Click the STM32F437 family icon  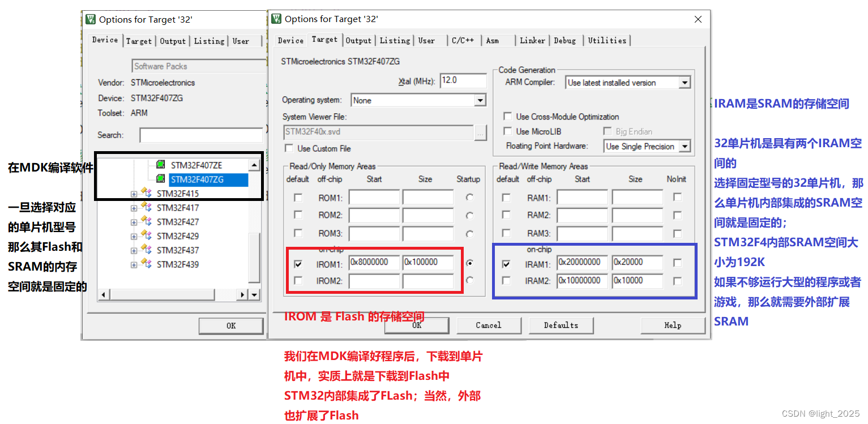(x=146, y=250)
